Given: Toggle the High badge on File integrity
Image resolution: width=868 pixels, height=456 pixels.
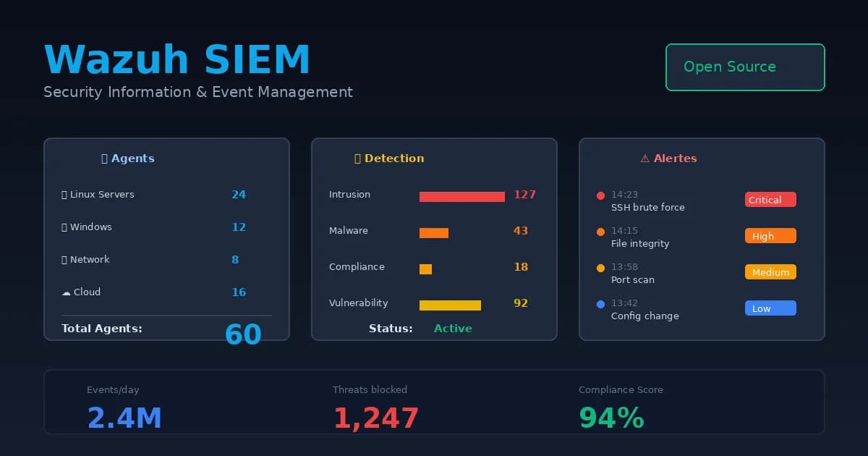Looking at the screenshot, I should tap(770, 235).
